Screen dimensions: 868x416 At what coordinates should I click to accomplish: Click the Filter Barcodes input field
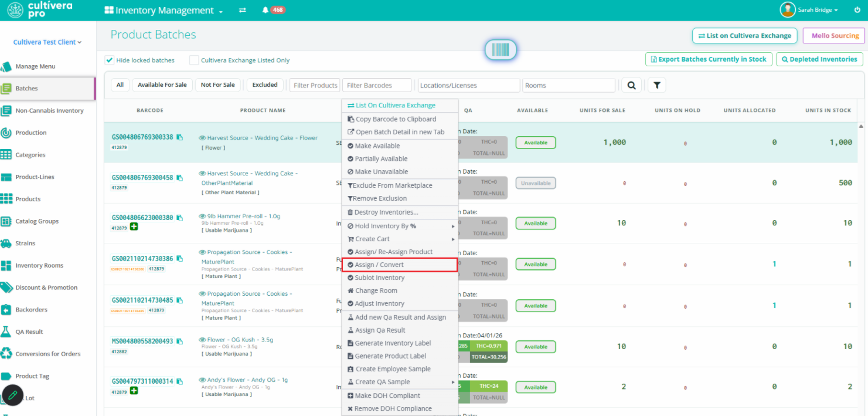click(x=376, y=85)
